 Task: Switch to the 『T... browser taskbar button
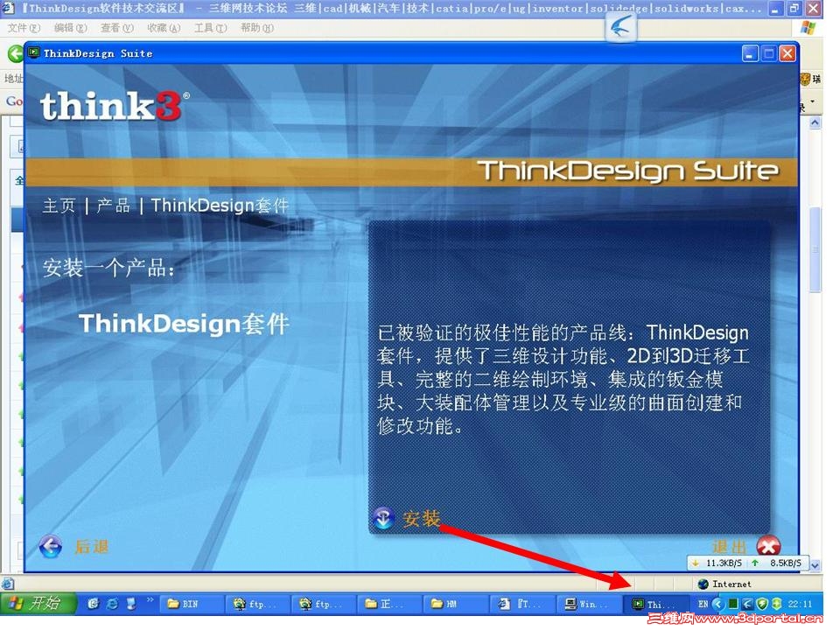coord(521,605)
